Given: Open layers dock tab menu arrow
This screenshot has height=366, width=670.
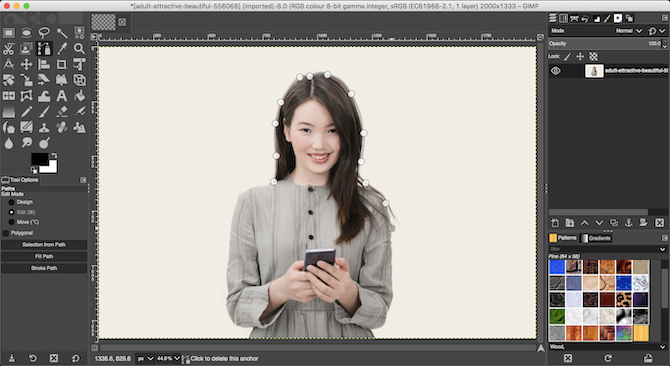Looking at the screenshot, I should pyautogui.click(x=665, y=18).
